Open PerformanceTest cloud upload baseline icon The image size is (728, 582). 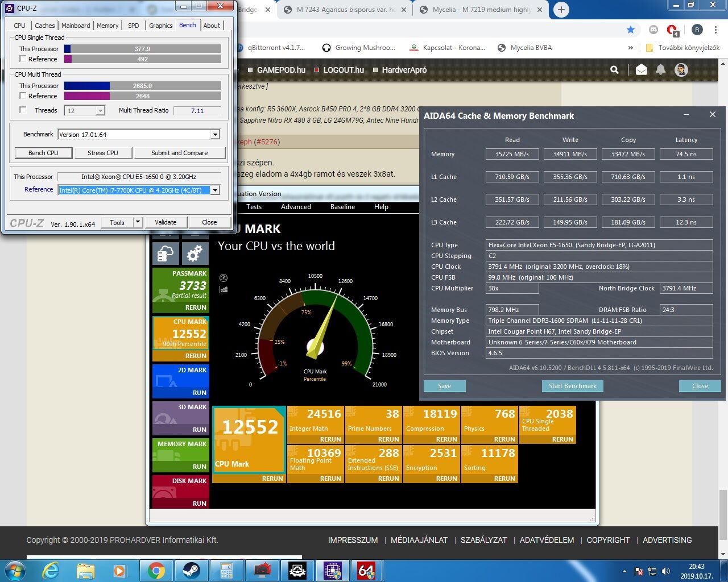tap(166, 253)
